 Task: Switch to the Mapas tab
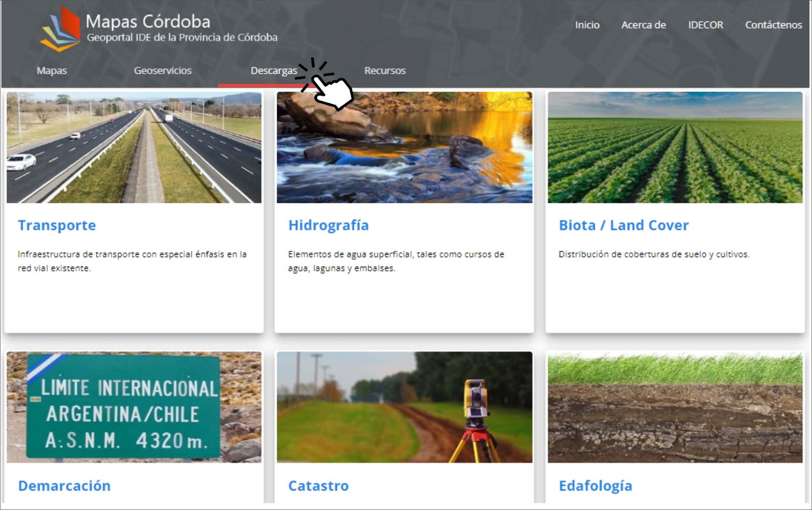[52, 71]
